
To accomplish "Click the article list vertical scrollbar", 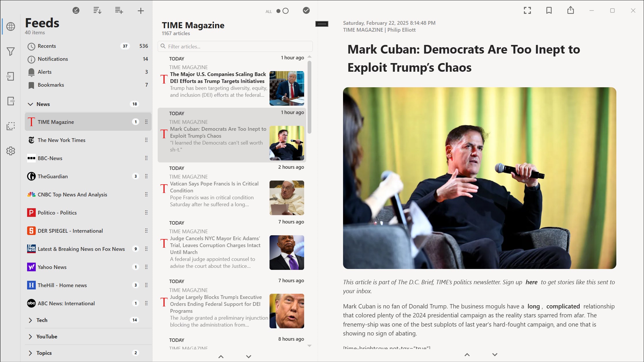I will point(309,97).
